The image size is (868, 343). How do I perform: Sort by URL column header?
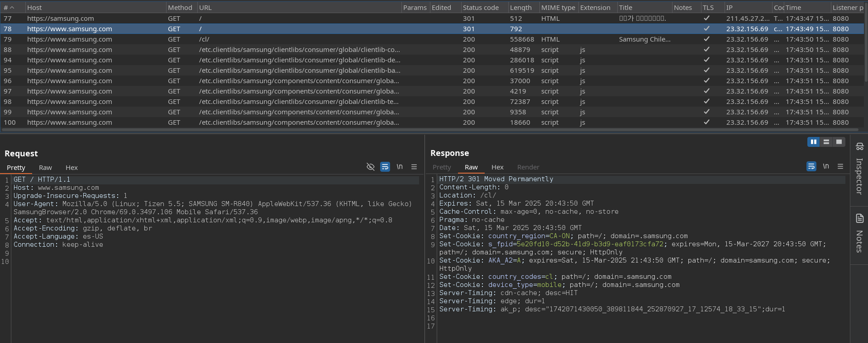[299, 8]
